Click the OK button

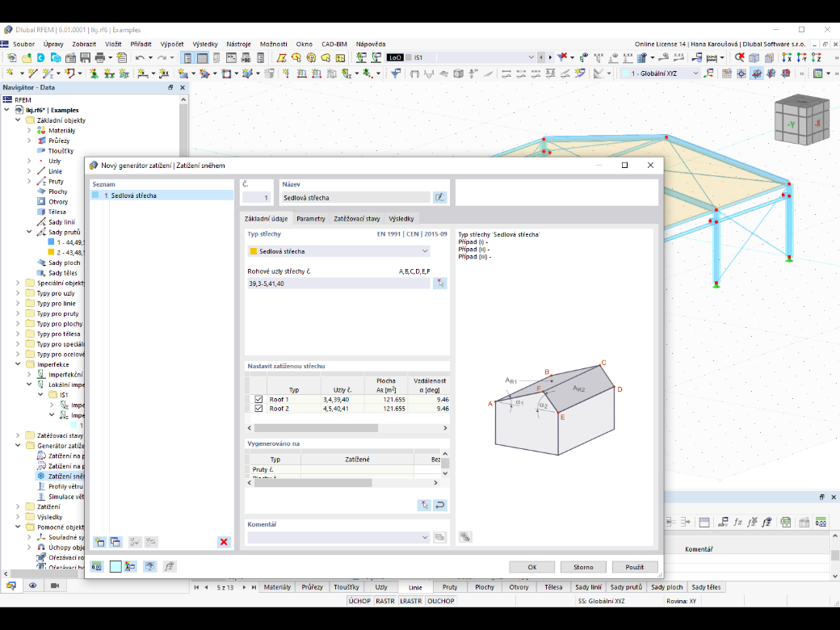pyautogui.click(x=532, y=567)
